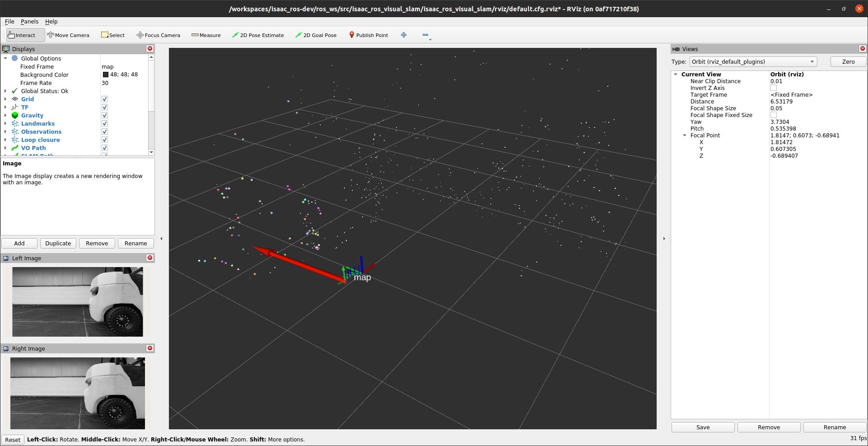
Task: Uncheck the Grid display checkbox
Action: click(x=105, y=99)
